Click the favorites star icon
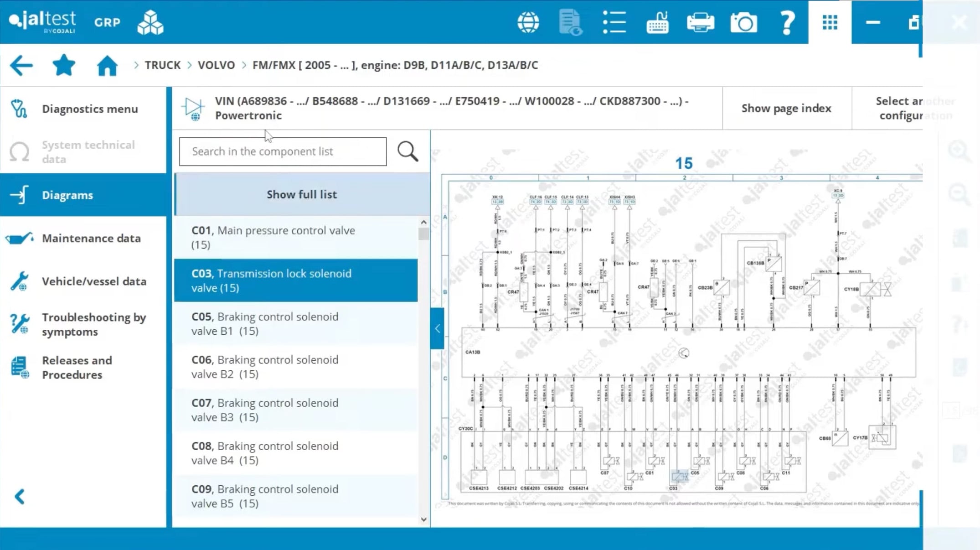The height and width of the screenshot is (550, 980). click(x=64, y=65)
